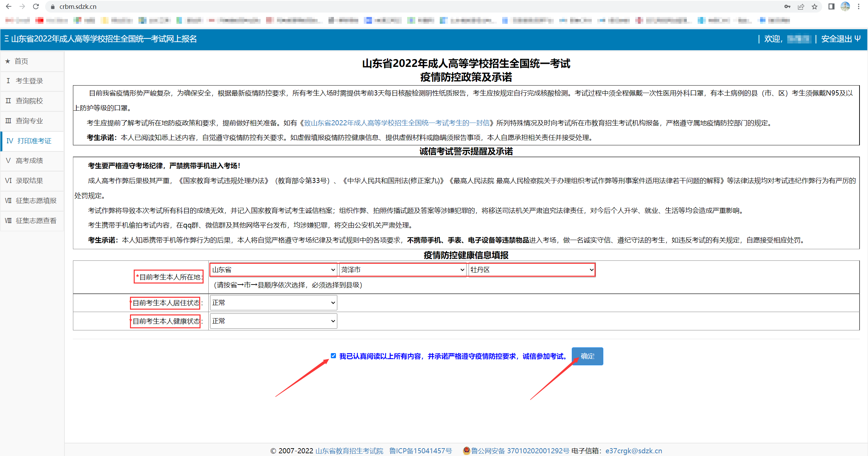Screen dimensions: 868x456
Task: Uncheck the agreement pledge checkbox
Action: [x=333, y=355]
